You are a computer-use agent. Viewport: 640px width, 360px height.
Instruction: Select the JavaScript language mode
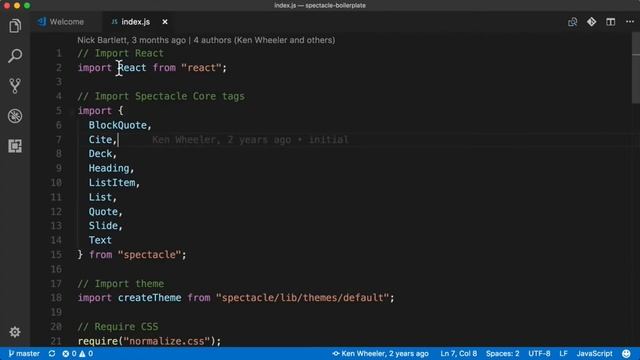click(594, 353)
